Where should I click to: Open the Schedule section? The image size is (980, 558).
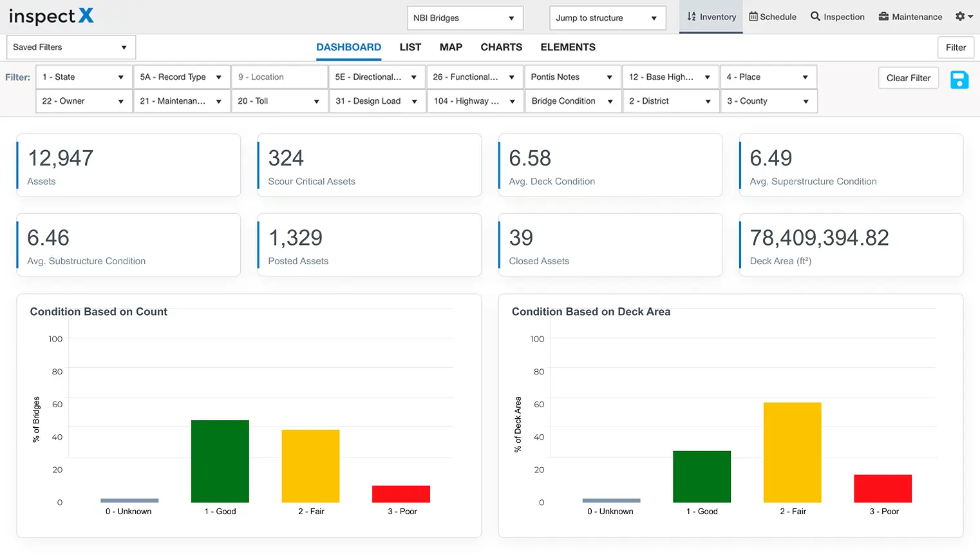[773, 17]
